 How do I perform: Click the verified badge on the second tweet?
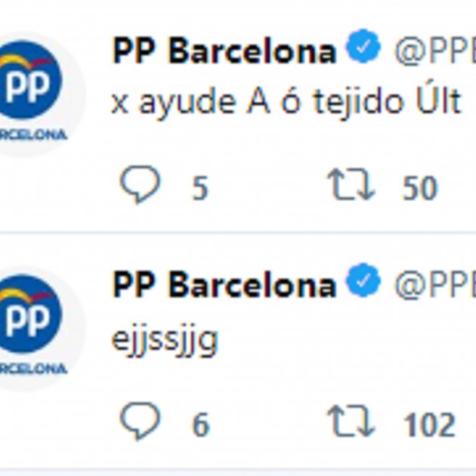pyautogui.click(x=363, y=280)
